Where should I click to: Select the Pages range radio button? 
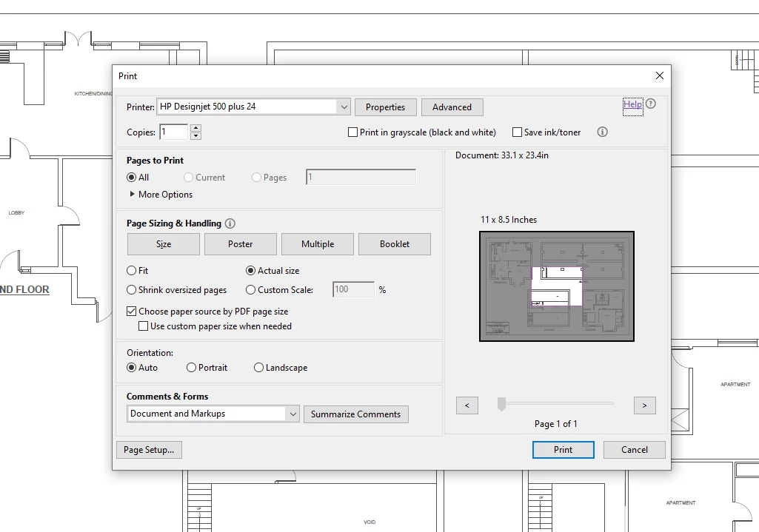pos(256,178)
